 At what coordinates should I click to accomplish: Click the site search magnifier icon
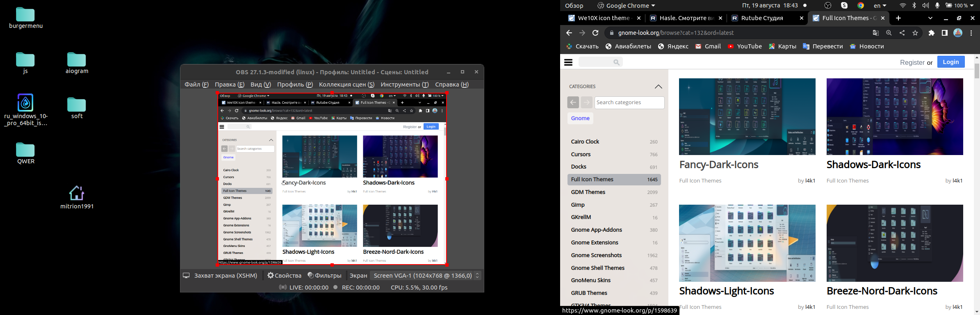[x=616, y=62]
